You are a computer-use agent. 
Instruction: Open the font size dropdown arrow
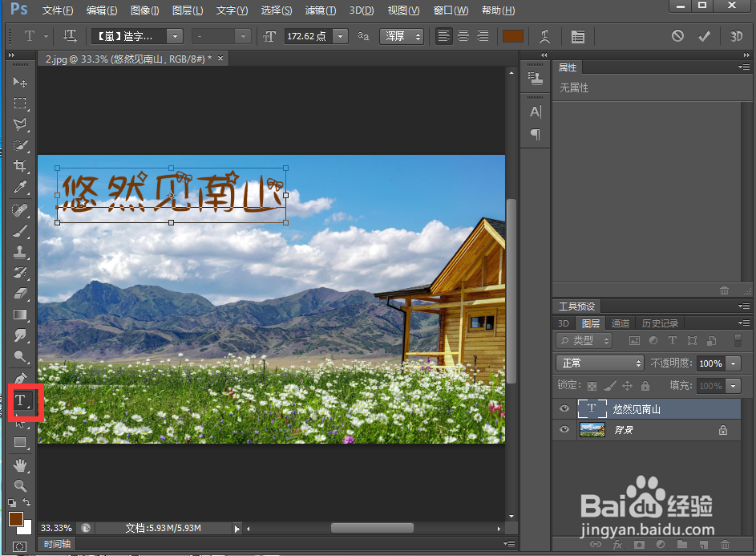click(x=340, y=36)
